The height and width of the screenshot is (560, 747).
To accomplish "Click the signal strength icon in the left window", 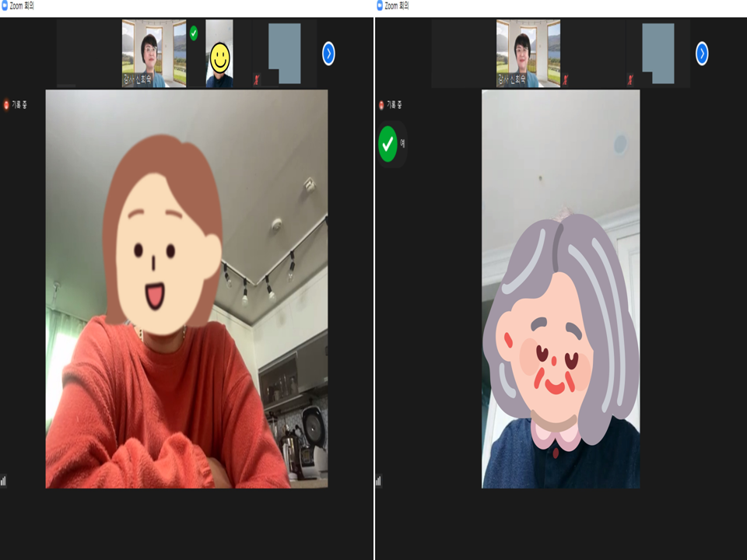I will tap(3, 481).
